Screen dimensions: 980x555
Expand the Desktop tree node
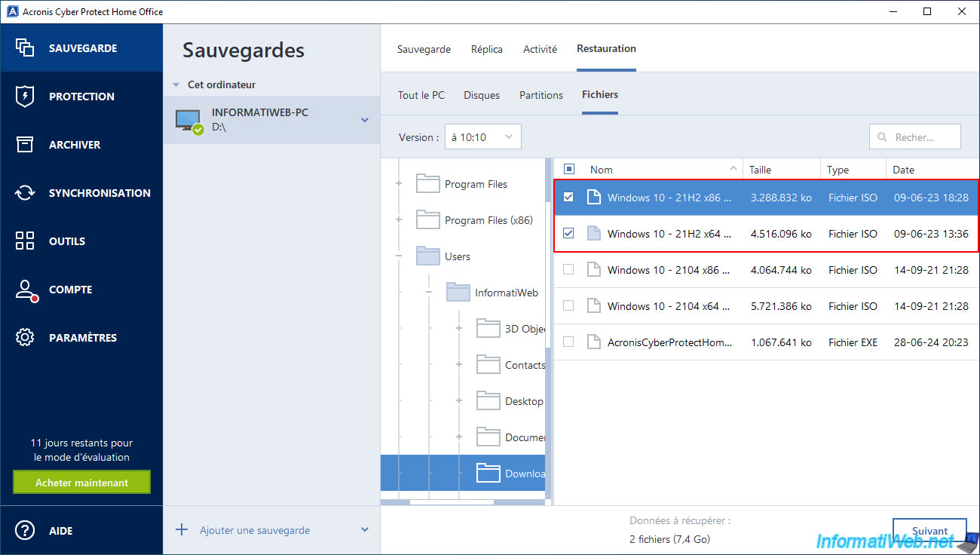coord(459,400)
